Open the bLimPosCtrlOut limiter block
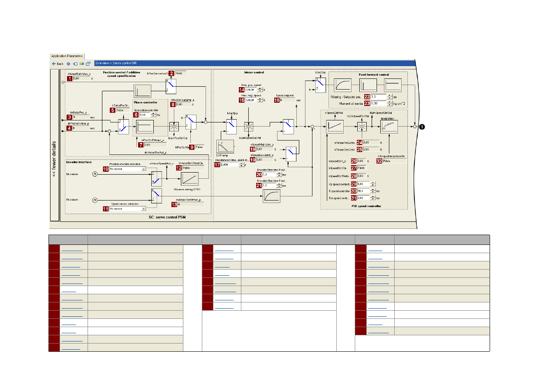The height and width of the screenshot is (392, 555). (174, 127)
